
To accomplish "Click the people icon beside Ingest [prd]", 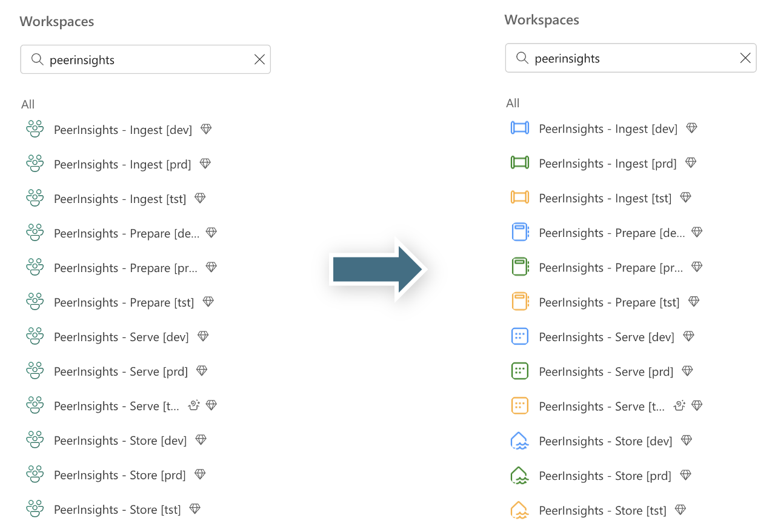I will point(35,164).
